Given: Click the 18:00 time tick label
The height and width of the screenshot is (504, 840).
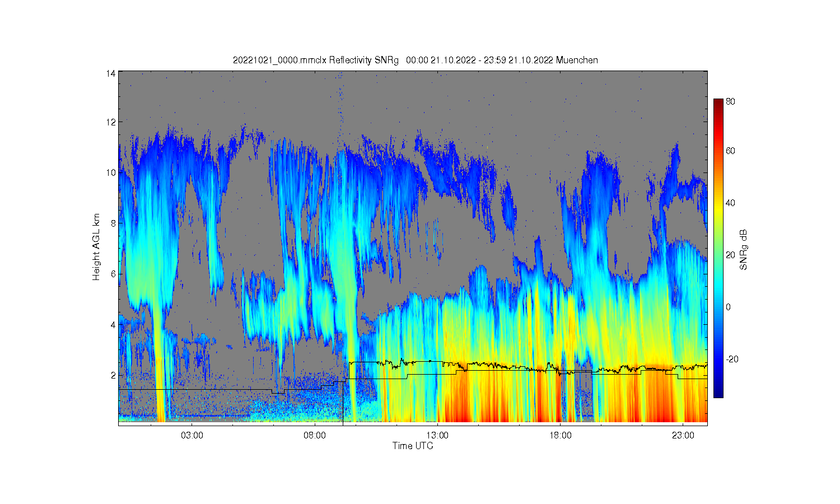Looking at the screenshot, I should (x=560, y=435).
